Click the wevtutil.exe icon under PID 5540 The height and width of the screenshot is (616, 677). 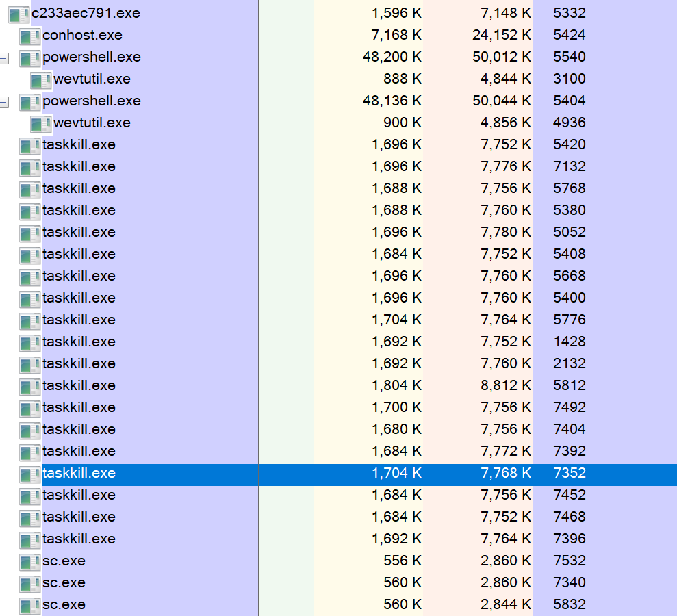click(x=41, y=79)
